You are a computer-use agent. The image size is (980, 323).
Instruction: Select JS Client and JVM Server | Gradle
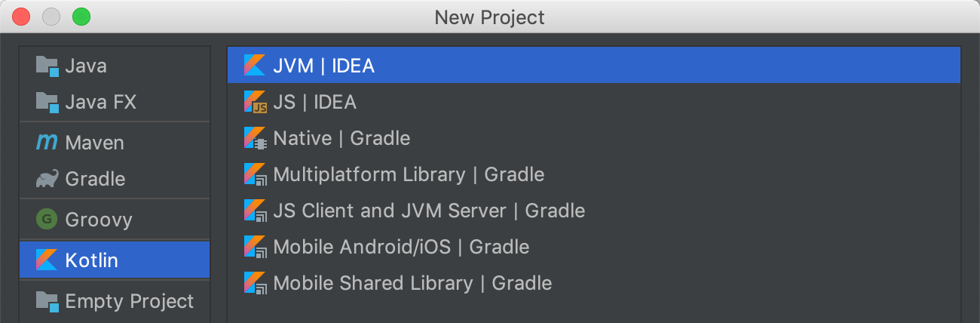click(594, 211)
